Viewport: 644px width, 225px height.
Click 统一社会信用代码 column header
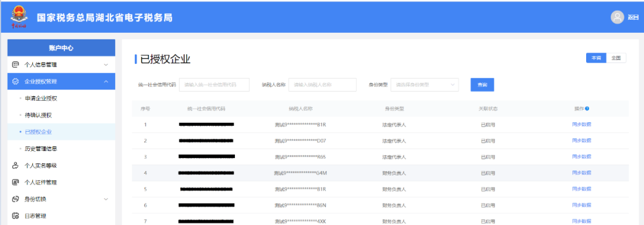click(206, 109)
